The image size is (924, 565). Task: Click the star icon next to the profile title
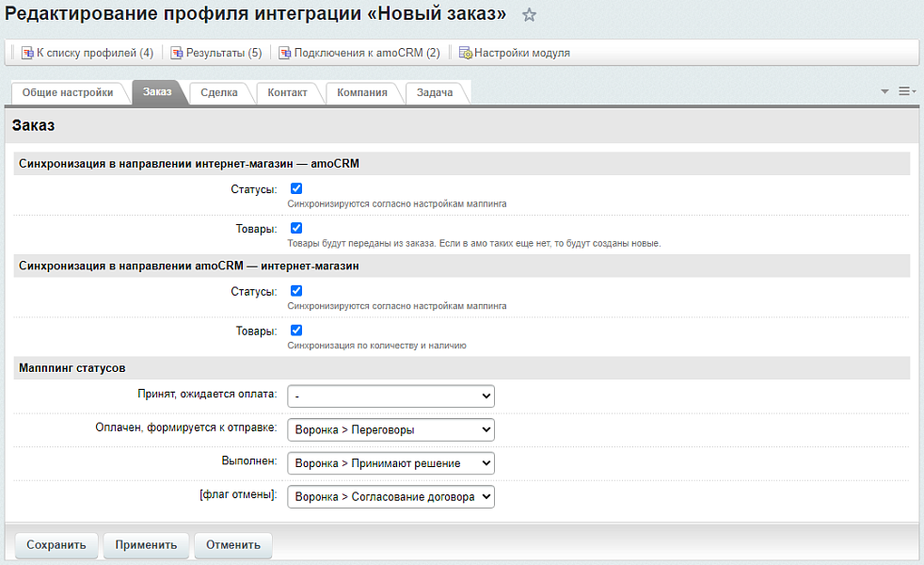[x=529, y=15]
